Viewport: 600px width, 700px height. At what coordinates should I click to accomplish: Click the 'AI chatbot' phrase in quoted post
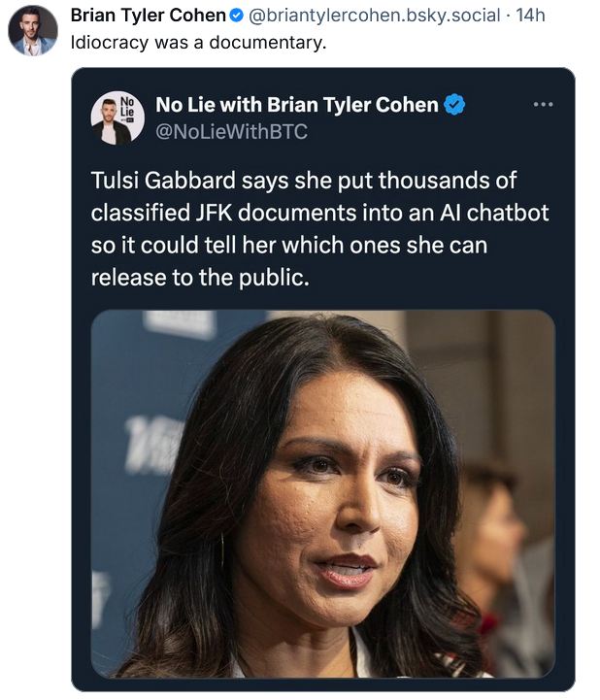pos(483,213)
